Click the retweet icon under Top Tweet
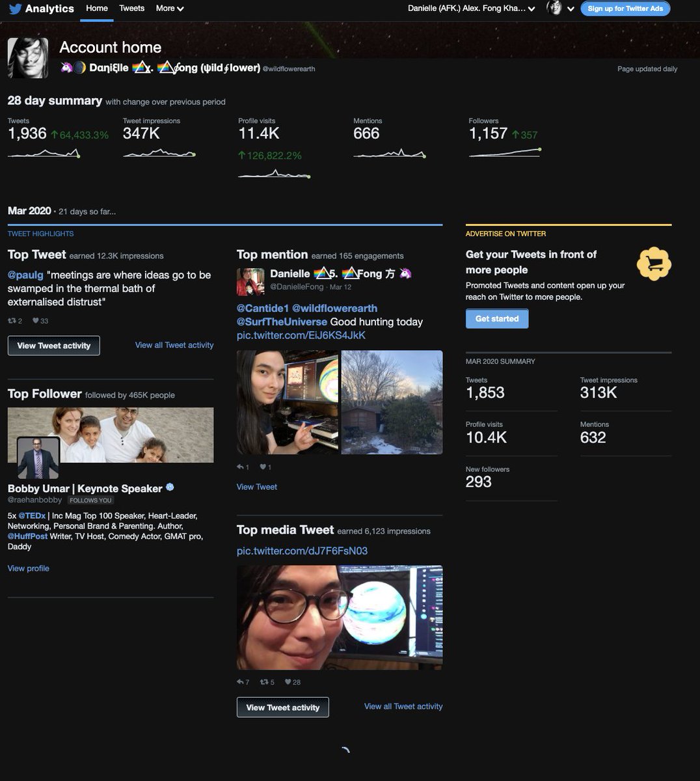This screenshot has height=781, width=700. click(12, 321)
